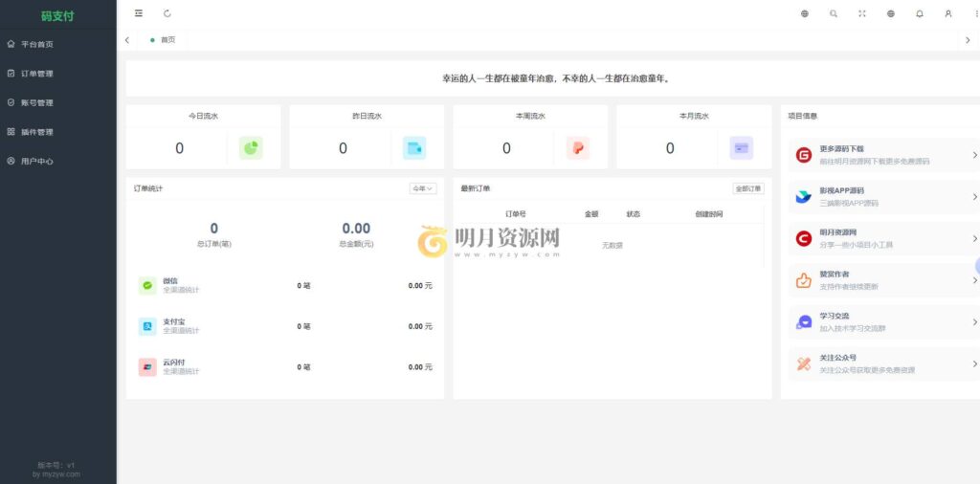The height and width of the screenshot is (484, 980).
Task: Click the blue wallet icon for 昨日流水
Action: (x=414, y=148)
